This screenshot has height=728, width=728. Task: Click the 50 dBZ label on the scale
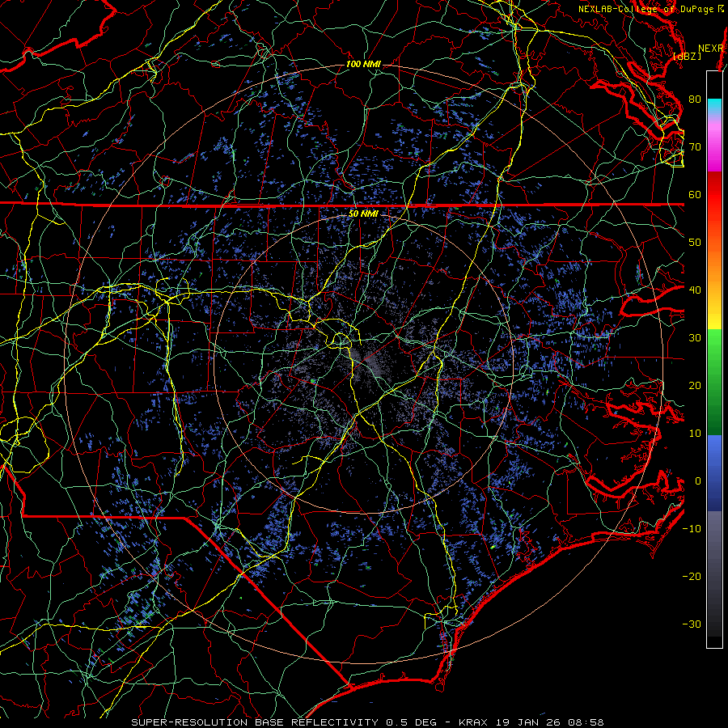tap(695, 243)
